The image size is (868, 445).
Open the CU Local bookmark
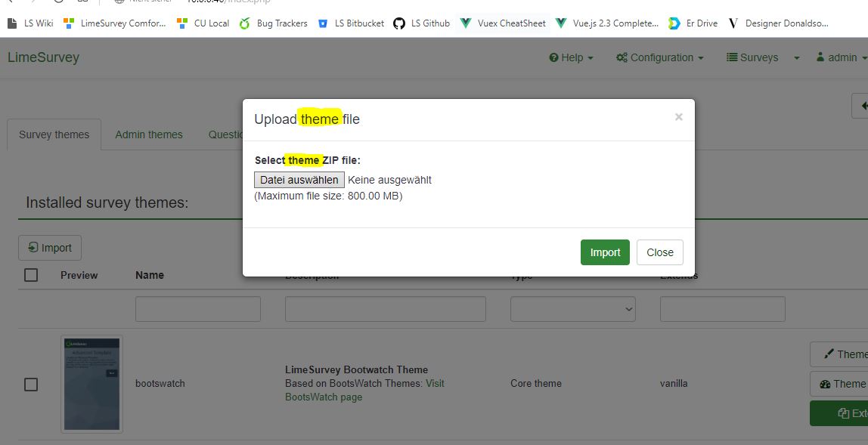203,23
